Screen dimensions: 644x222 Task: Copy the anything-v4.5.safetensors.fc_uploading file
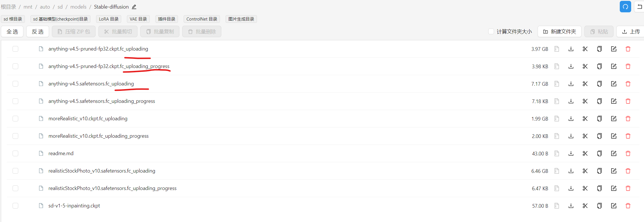[x=599, y=84]
